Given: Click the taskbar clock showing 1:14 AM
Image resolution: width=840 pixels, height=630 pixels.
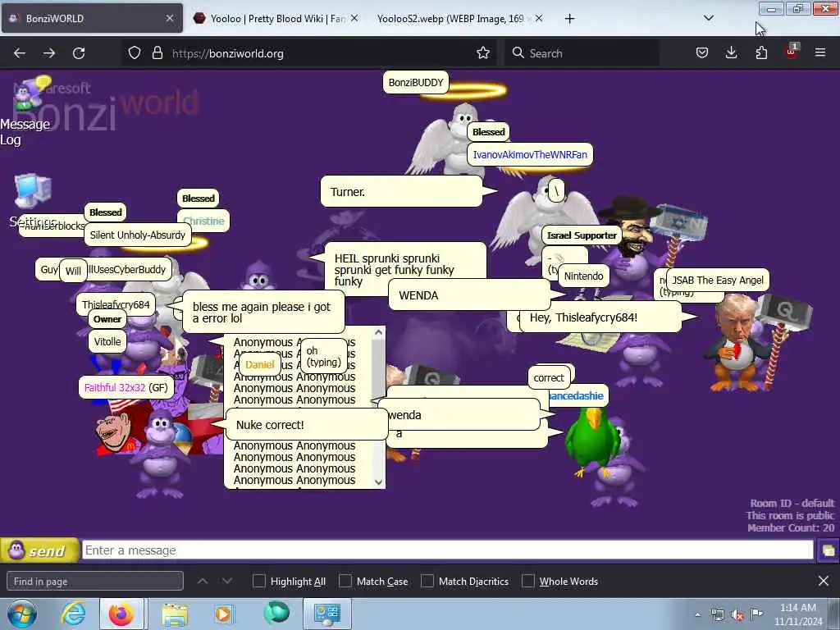Looking at the screenshot, I should pos(797,614).
